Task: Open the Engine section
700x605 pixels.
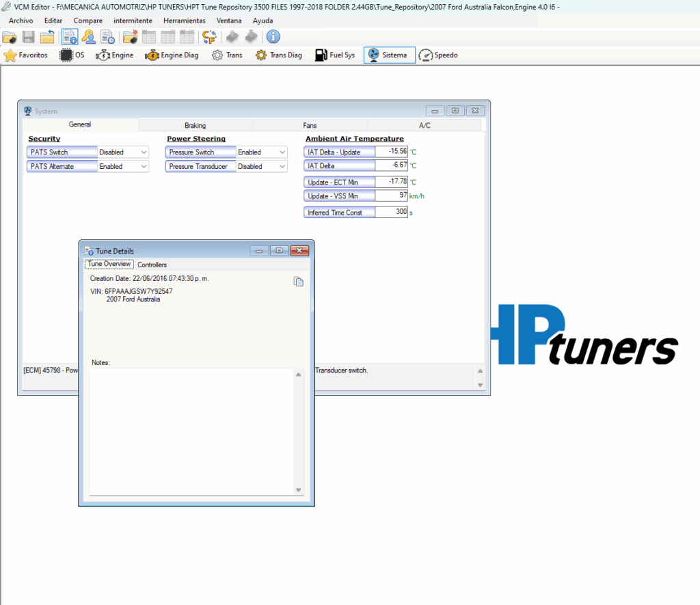Action: tap(115, 55)
